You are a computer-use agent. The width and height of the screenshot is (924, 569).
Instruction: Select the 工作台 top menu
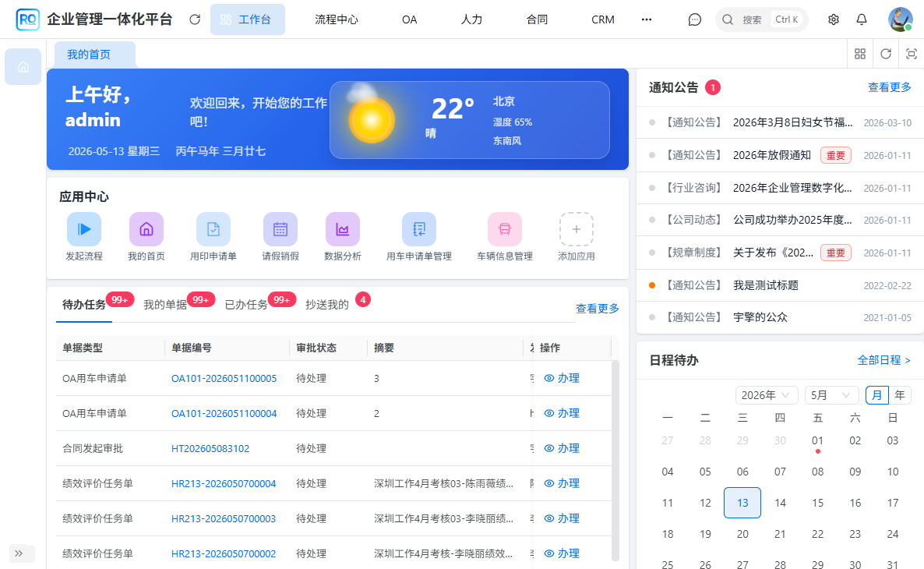click(248, 19)
